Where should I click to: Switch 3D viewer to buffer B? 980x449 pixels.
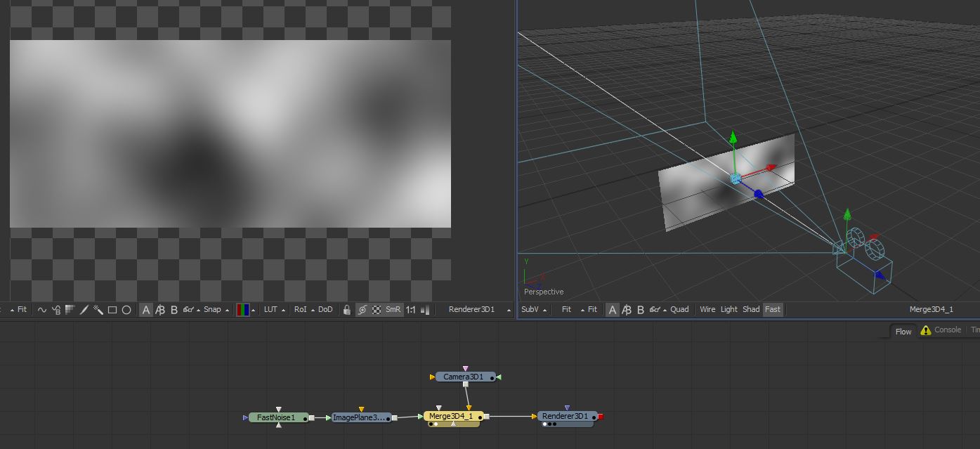(641, 309)
